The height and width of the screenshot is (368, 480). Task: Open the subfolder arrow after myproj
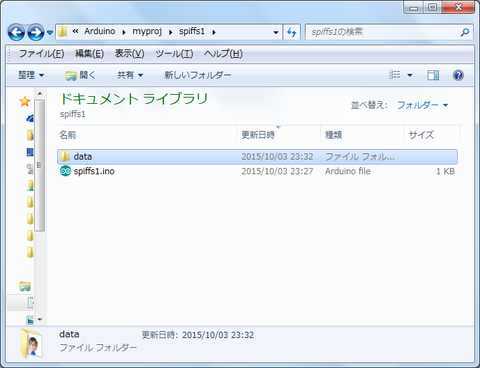[x=170, y=32]
